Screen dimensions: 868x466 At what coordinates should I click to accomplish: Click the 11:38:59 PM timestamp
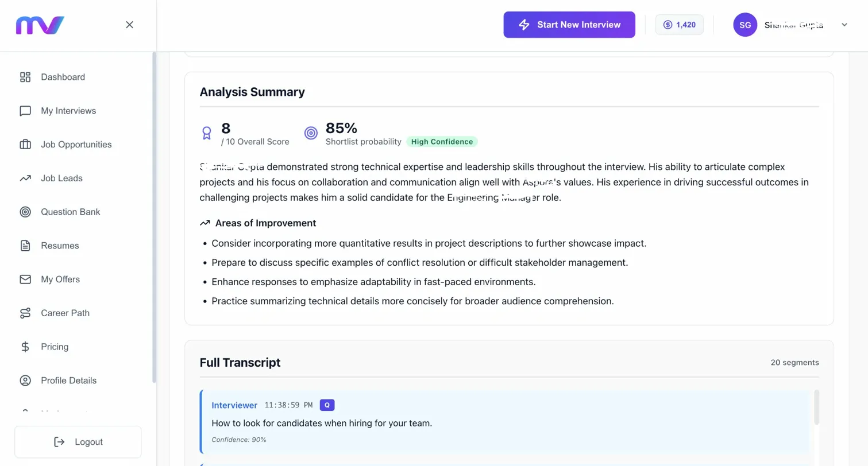tap(288, 405)
